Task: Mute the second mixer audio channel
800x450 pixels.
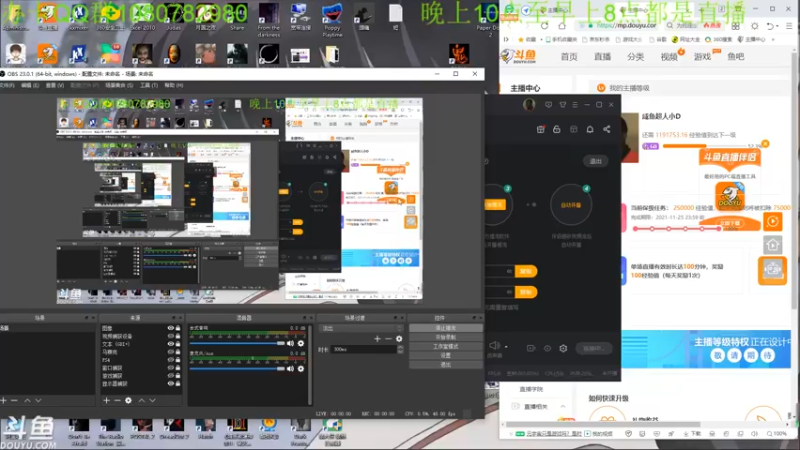Action: tap(290, 368)
